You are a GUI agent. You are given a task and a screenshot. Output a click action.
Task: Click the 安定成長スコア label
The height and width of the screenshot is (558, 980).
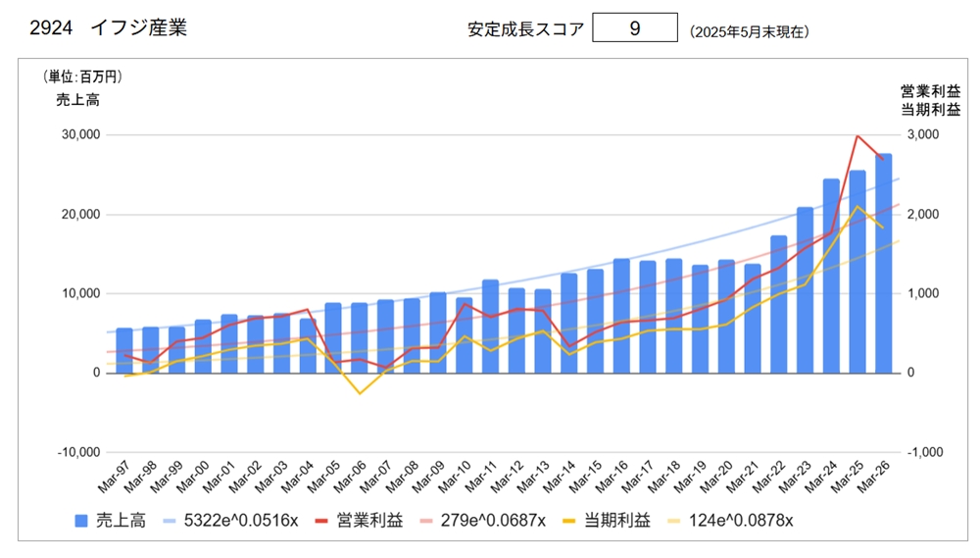point(525,28)
